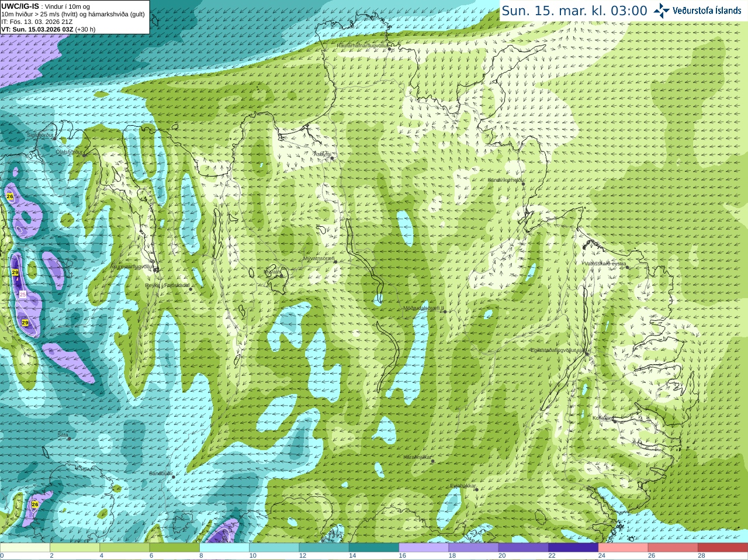Click the 20–22 m/s violet legend swatch
This screenshot has height=560, width=748.
click(x=523, y=548)
